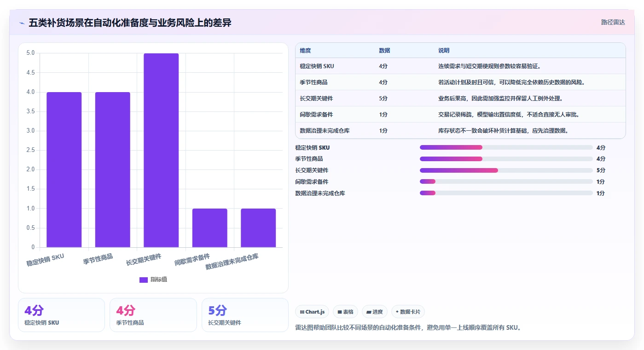Click the lightning icon beside the title
Screen dimensions: 644x350
[22, 23]
